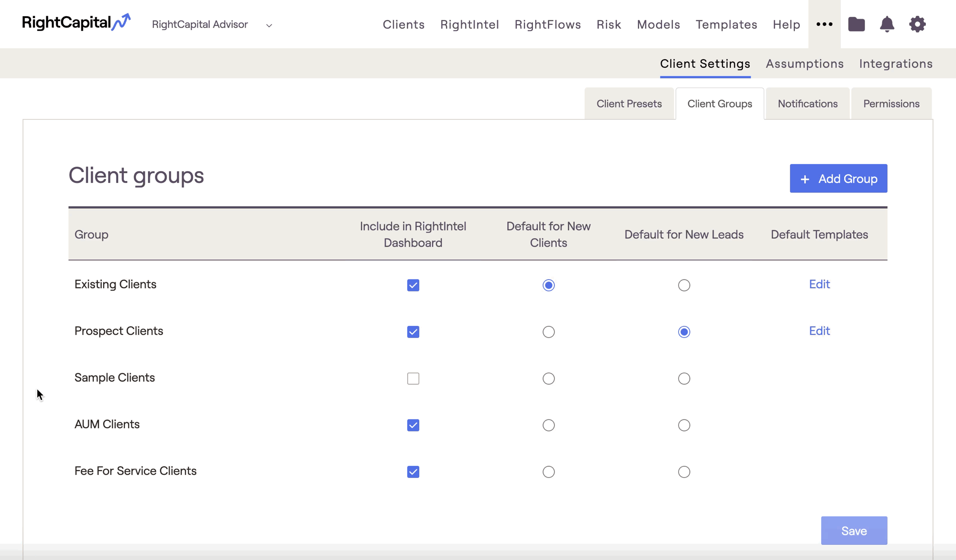The width and height of the screenshot is (956, 560).
Task: Click the Default for New Leads header
Action: click(684, 235)
